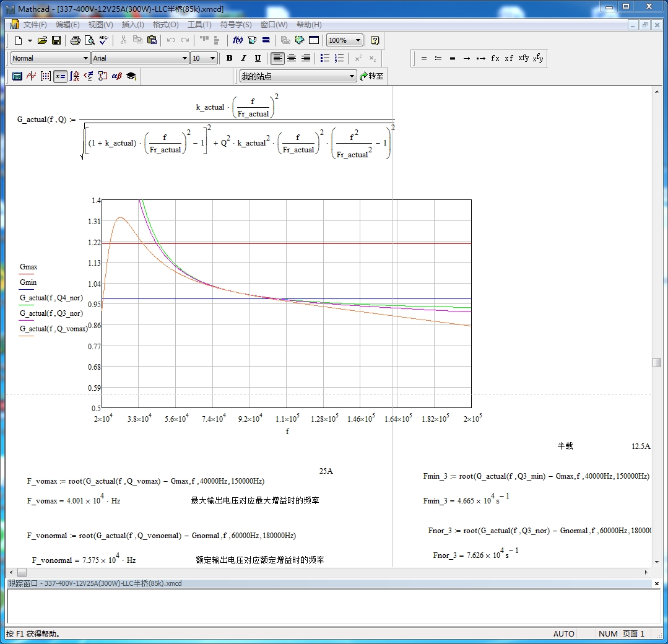Viewport: 668px width, 644px height.
Task: Insert component with the puzzle piece icon
Action: 300,40
